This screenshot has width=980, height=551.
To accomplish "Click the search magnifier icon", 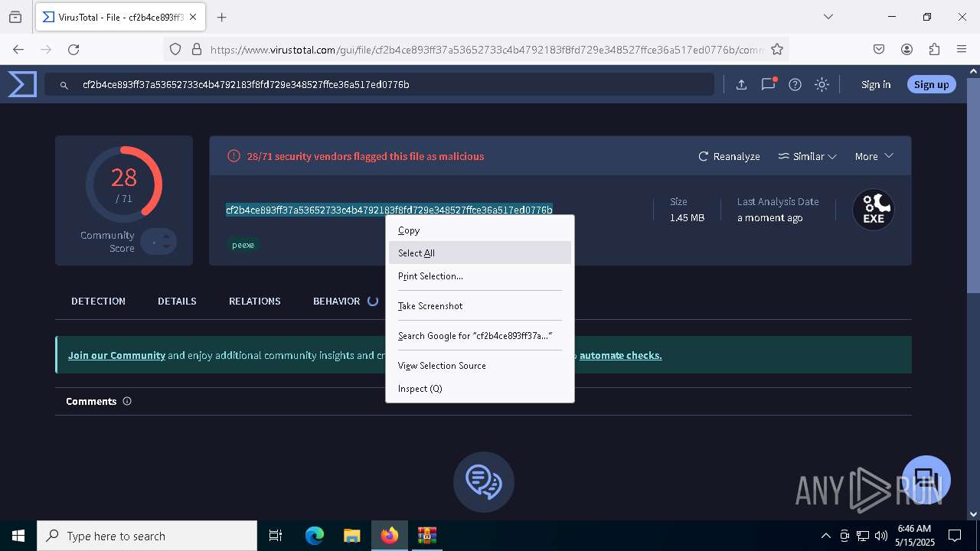I will point(65,85).
